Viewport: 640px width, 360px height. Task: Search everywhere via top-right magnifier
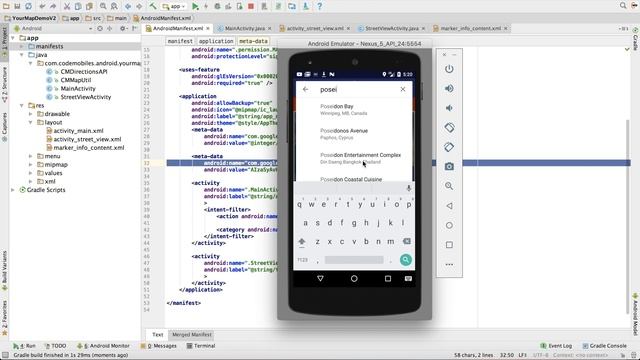click(623, 6)
